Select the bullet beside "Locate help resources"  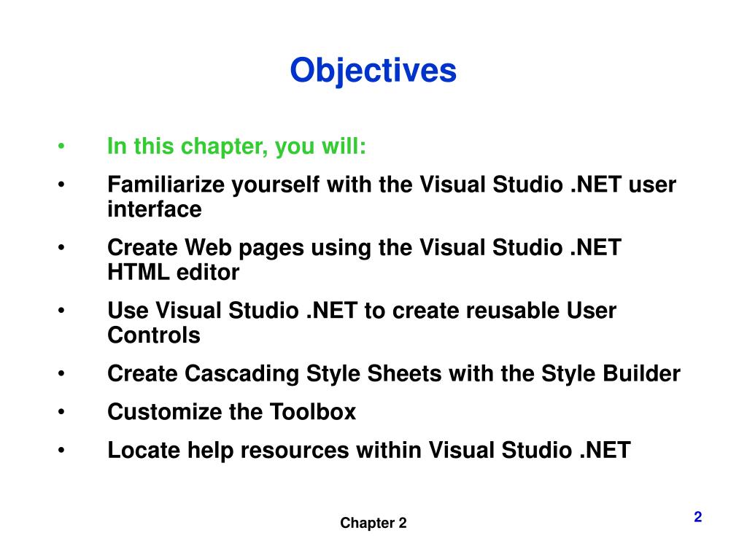tap(63, 451)
